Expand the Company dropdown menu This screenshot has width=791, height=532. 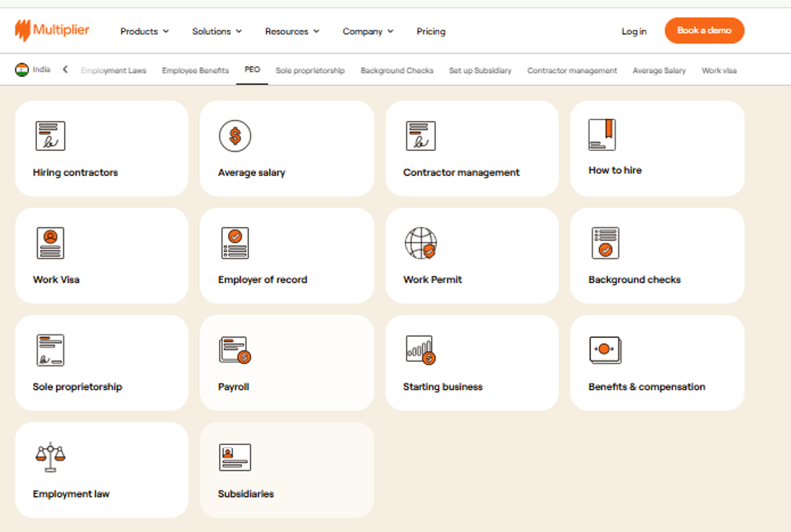pos(368,31)
